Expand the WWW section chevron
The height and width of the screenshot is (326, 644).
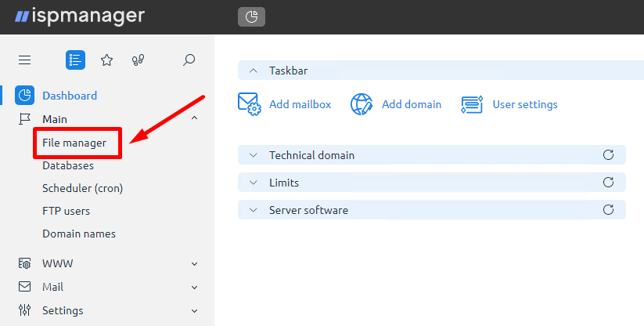coord(195,264)
